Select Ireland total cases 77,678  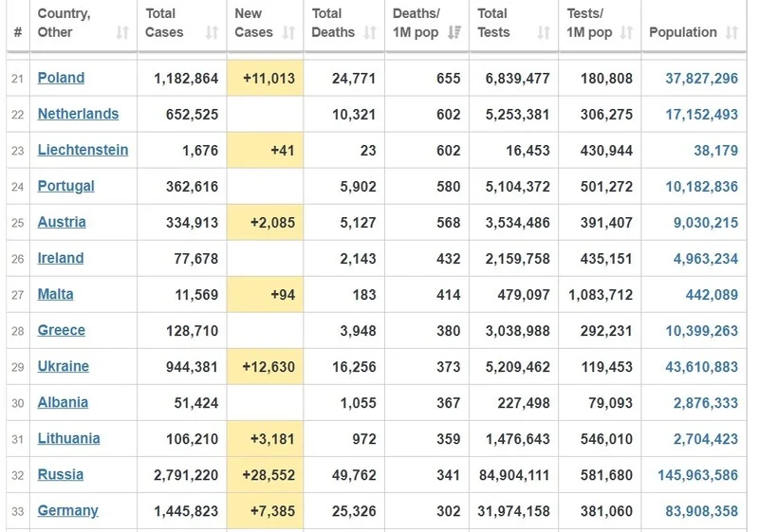pyautogui.click(x=196, y=259)
